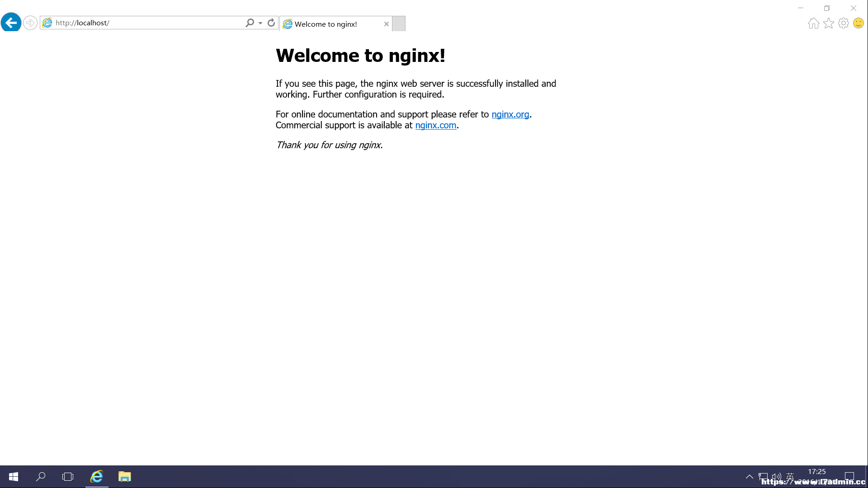
Task: Click the browser Forward arrow button
Action: point(30,23)
